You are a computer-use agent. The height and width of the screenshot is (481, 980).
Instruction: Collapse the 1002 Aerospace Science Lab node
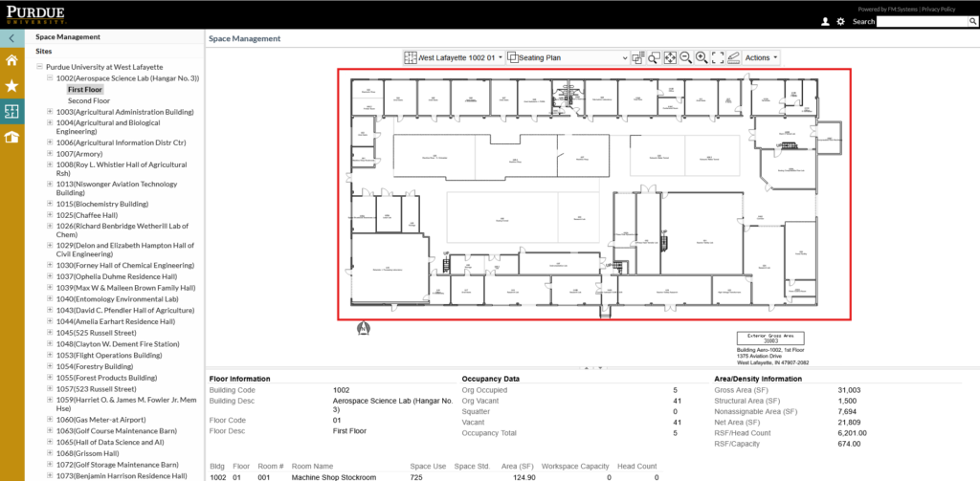click(x=50, y=78)
